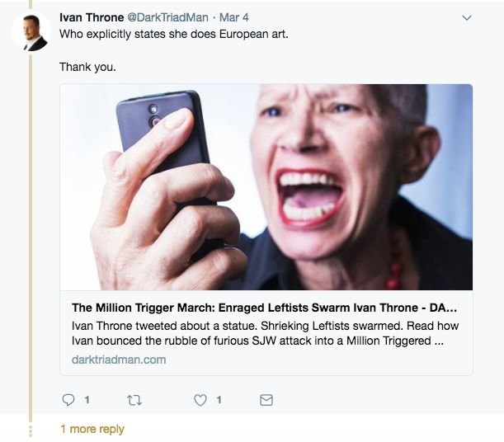This screenshot has width=504, height=442.
Task: Visit the darktriadman.com domain link
Action: 119,360
